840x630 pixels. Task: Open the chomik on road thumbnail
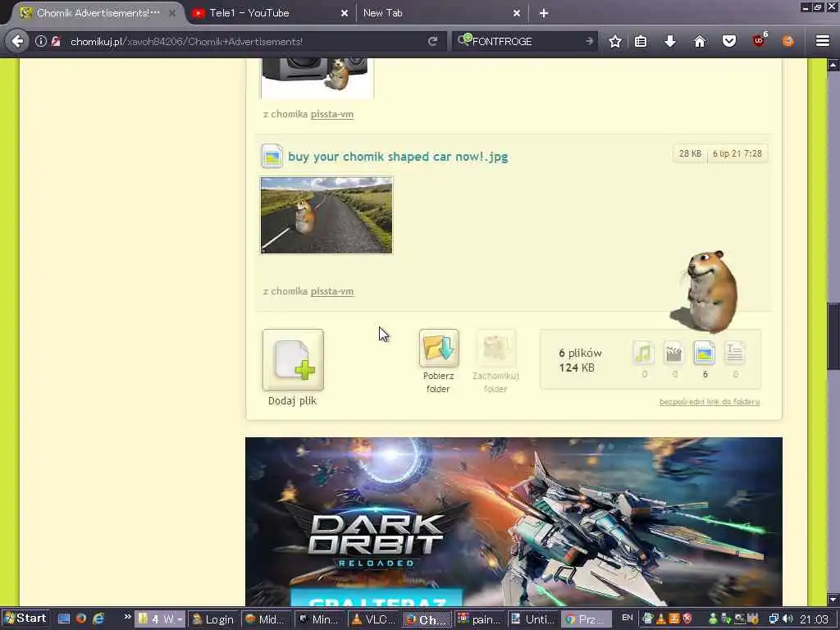coord(326,216)
